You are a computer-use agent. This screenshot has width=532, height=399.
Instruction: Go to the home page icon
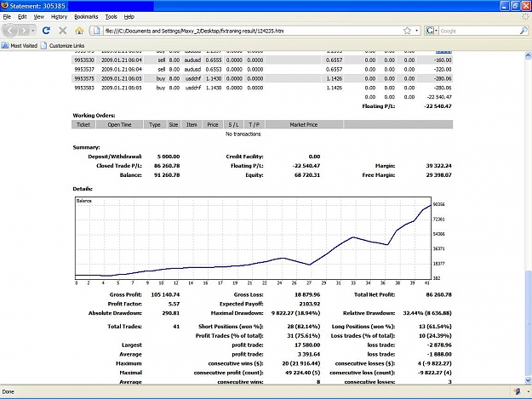click(79, 31)
